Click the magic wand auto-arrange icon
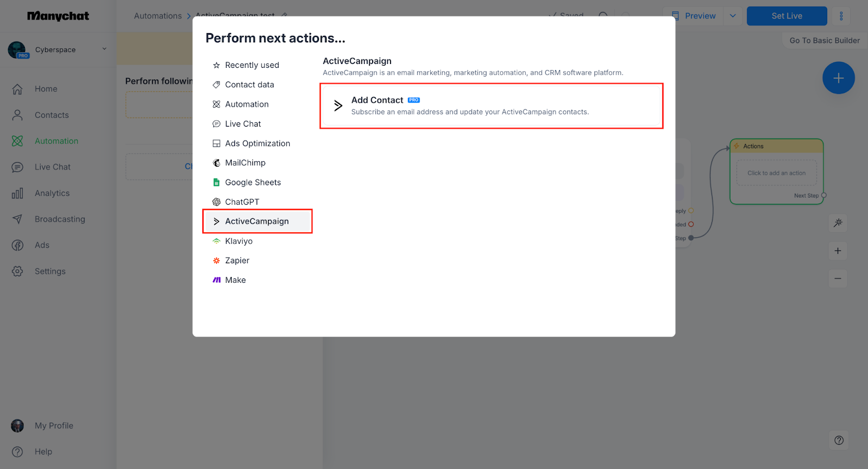The image size is (868, 469). [x=838, y=223]
